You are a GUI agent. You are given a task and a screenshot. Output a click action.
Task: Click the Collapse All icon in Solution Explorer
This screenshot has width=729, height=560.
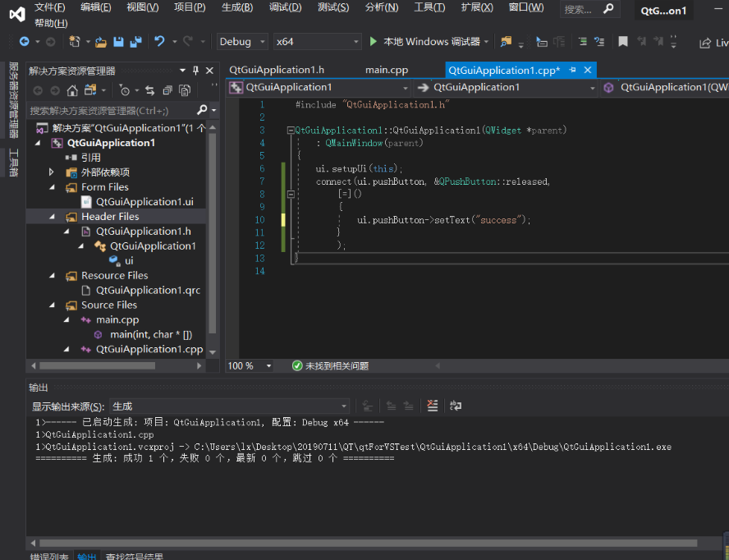pyautogui.click(x=167, y=90)
